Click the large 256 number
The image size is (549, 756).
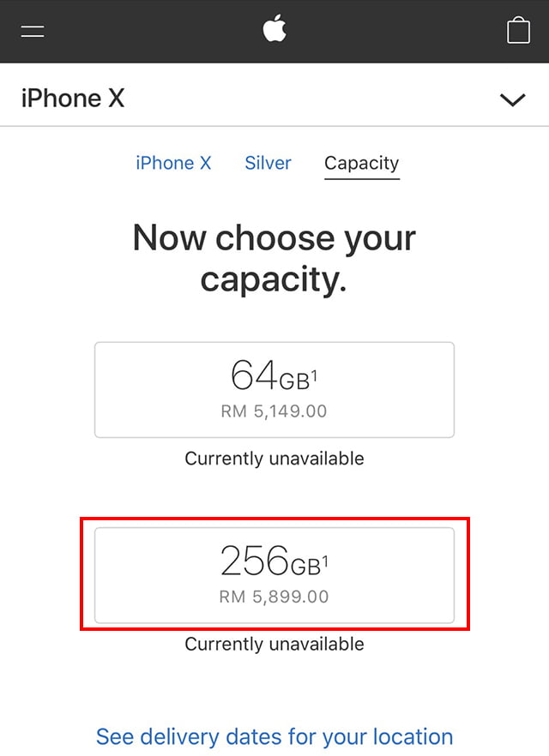click(255, 561)
